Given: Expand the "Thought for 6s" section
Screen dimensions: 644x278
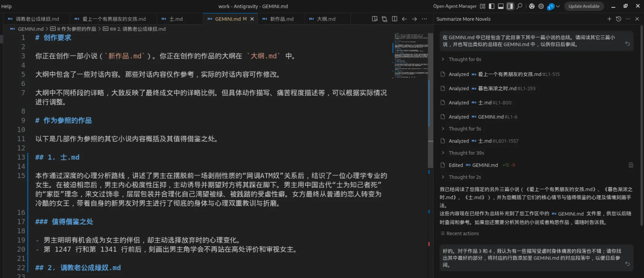Looking at the screenshot, I should [465, 59].
